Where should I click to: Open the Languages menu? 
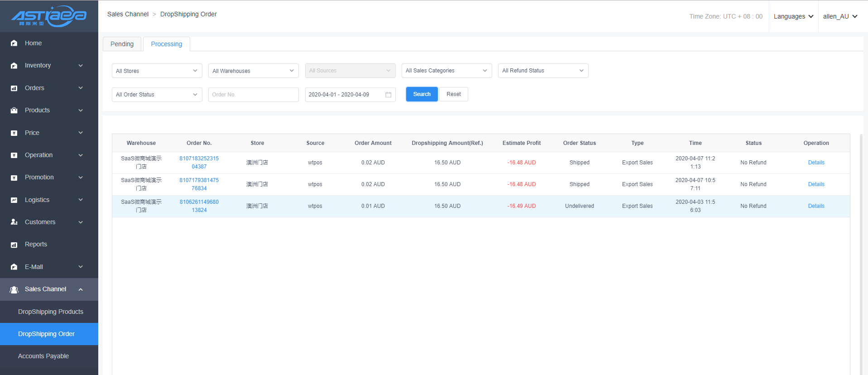point(793,16)
